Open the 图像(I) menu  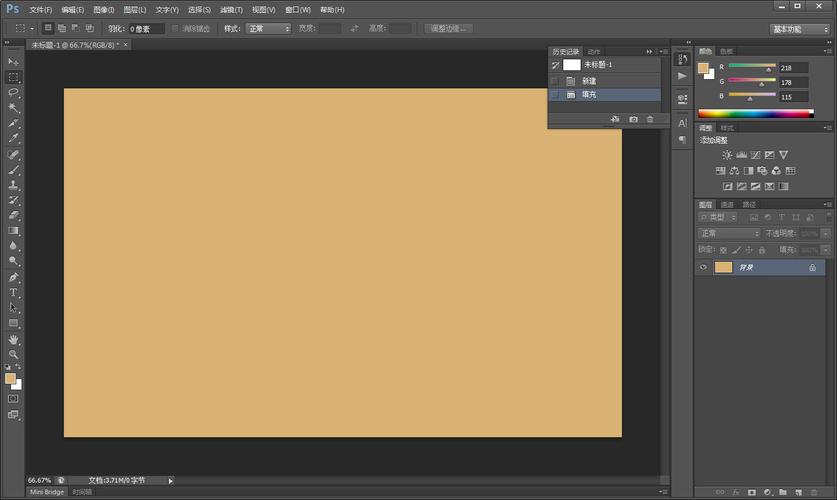(x=103, y=9)
